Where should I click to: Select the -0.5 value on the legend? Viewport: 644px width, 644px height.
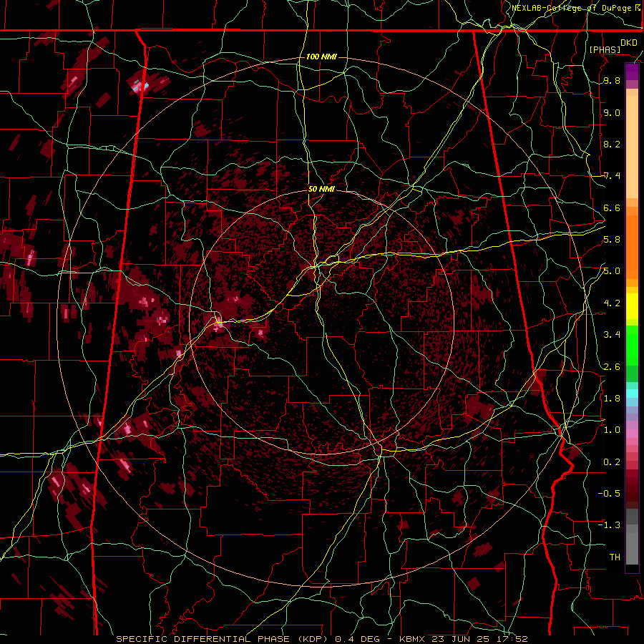click(609, 494)
